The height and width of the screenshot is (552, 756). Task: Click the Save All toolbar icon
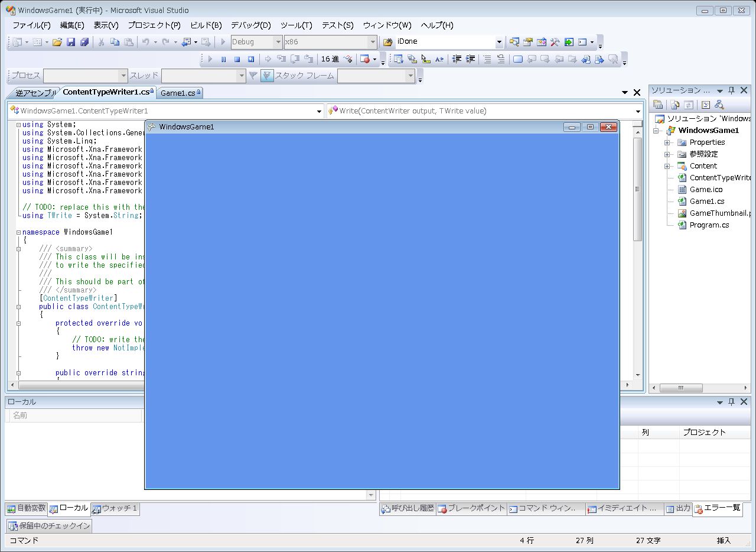coord(84,42)
